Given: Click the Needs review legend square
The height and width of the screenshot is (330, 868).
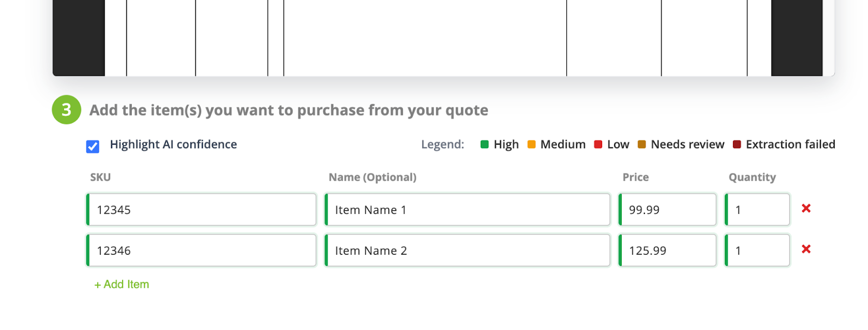Looking at the screenshot, I should [642, 144].
